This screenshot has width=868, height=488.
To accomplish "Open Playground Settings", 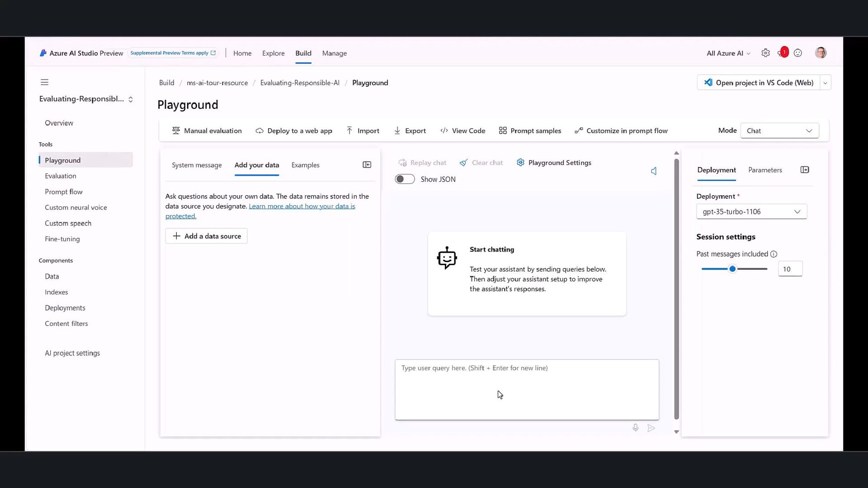I will pyautogui.click(x=554, y=163).
